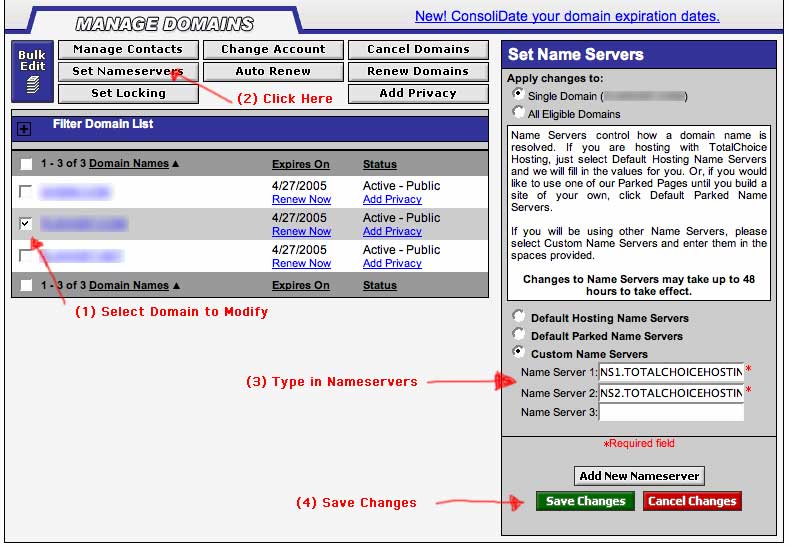Select the All Eligible Domains radio button
The width and height of the screenshot is (789, 547).
(518, 113)
